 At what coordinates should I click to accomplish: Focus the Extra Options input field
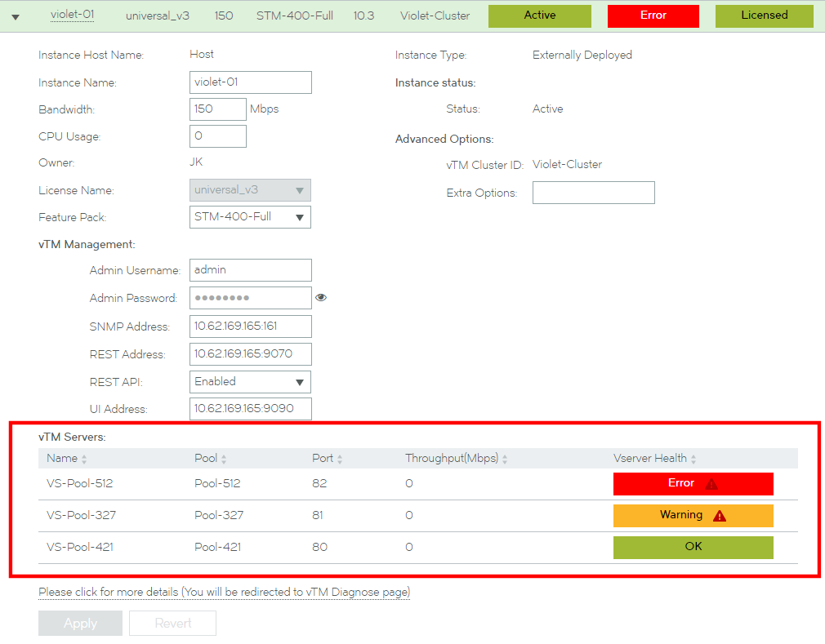593,193
